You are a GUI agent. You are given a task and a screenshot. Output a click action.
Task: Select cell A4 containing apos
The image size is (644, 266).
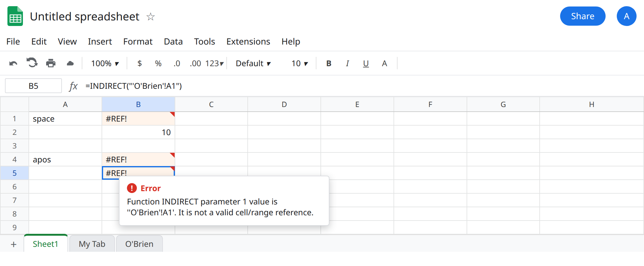click(x=65, y=159)
